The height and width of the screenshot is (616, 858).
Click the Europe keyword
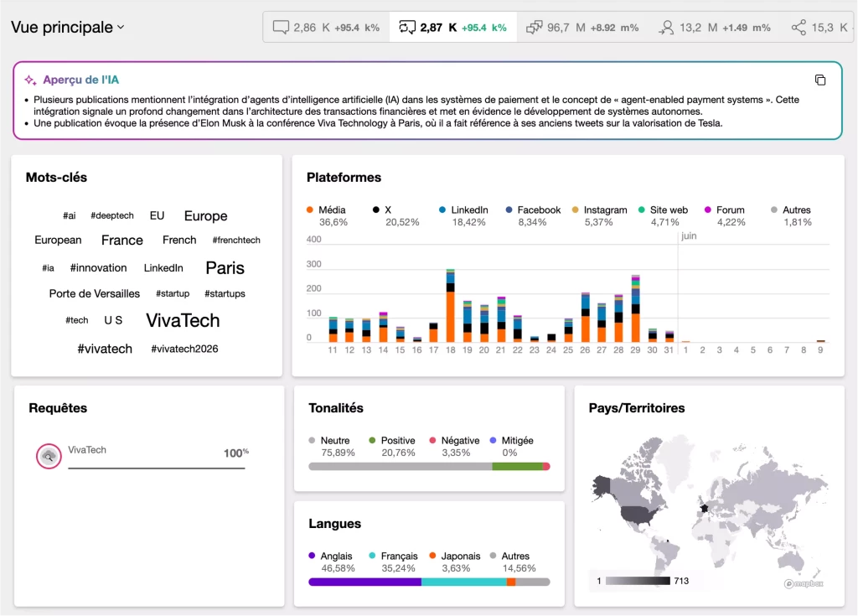point(206,215)
